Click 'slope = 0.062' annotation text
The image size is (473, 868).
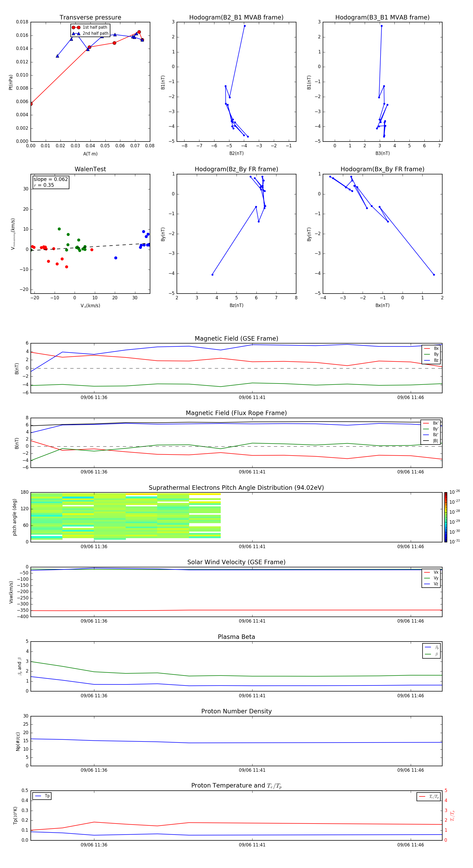click(x=50, y=179)
